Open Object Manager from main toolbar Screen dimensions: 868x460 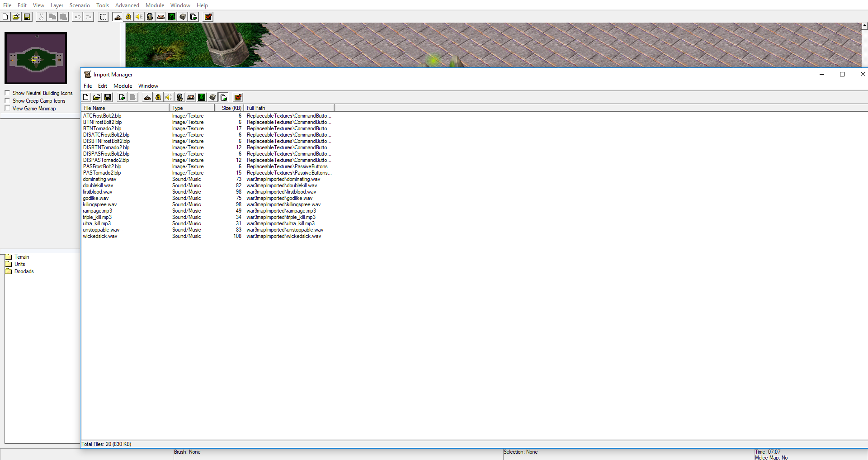(183, 17)
